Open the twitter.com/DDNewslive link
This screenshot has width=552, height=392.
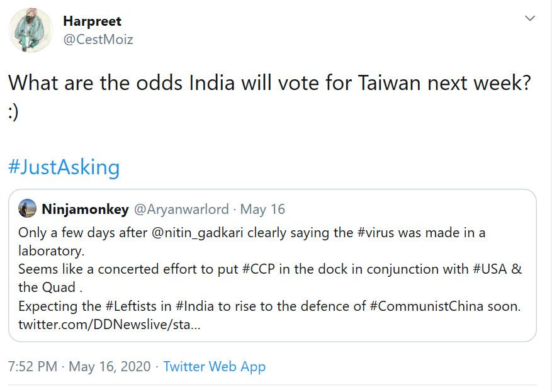[109, 325]
